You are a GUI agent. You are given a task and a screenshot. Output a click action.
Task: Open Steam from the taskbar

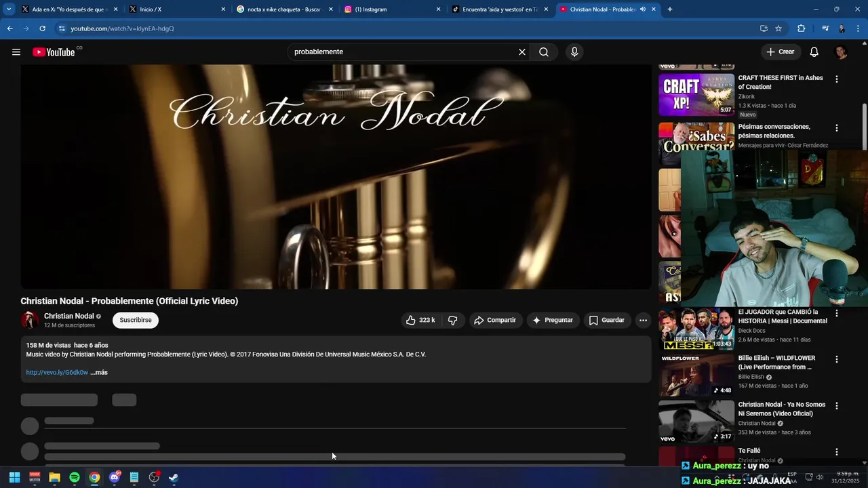point(174,477)
